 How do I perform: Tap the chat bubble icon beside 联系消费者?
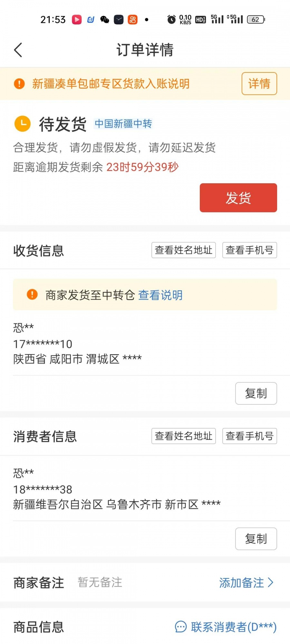pyautogui.click(x=181, y=627)
